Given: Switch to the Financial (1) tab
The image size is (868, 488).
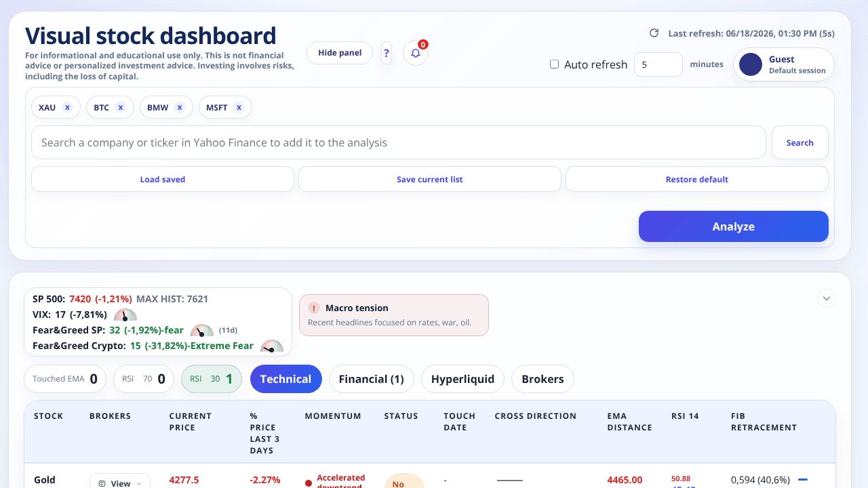Looking at the screenshot, I should pos(371,379).
